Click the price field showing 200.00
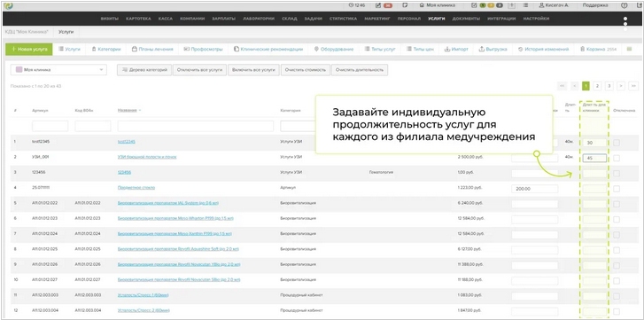The height and width of the screenshot is (320, 644). tap(535, 189)
